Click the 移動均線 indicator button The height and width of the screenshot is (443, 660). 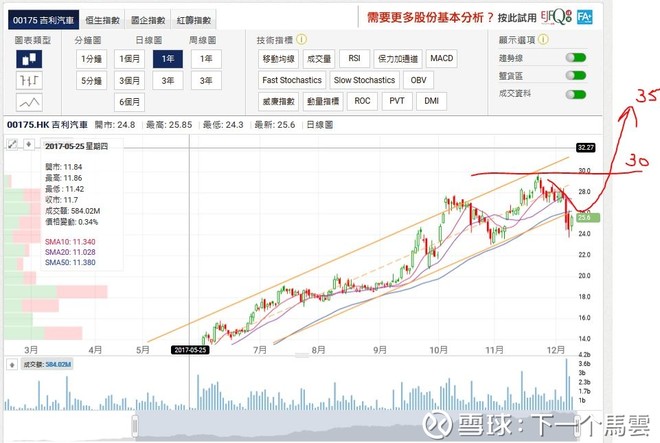point(278,59)
